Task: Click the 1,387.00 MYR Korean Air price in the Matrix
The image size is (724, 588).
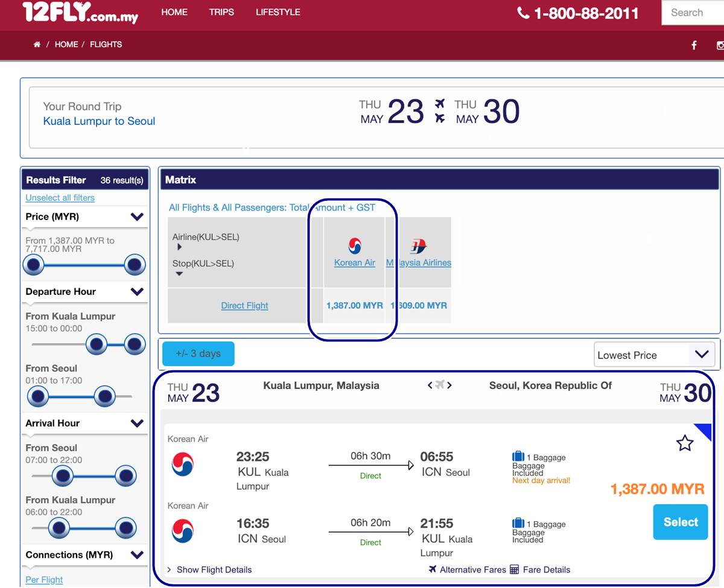Action: [355, 306]
